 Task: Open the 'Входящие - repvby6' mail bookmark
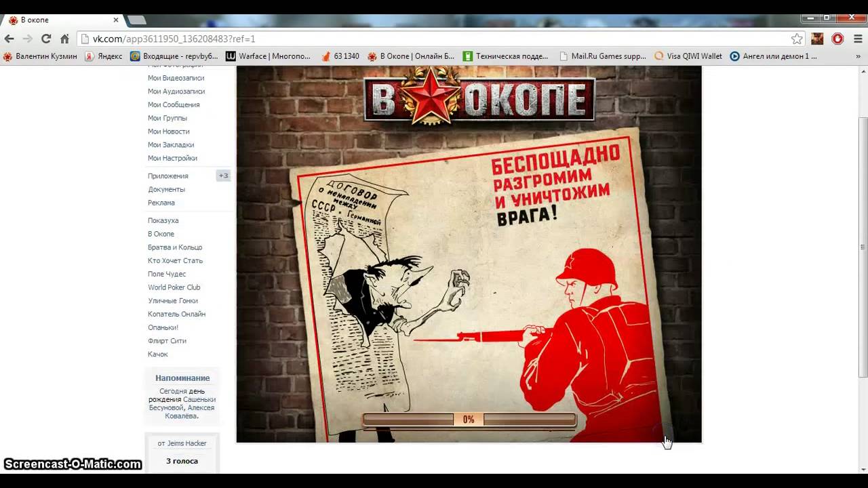point(174,56)
